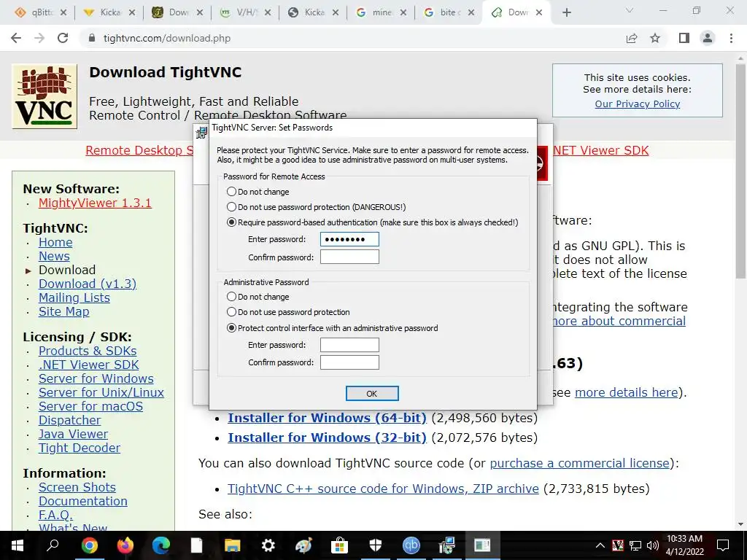
Task: Open network status tray icon
Action: click(x=635, y=545)
